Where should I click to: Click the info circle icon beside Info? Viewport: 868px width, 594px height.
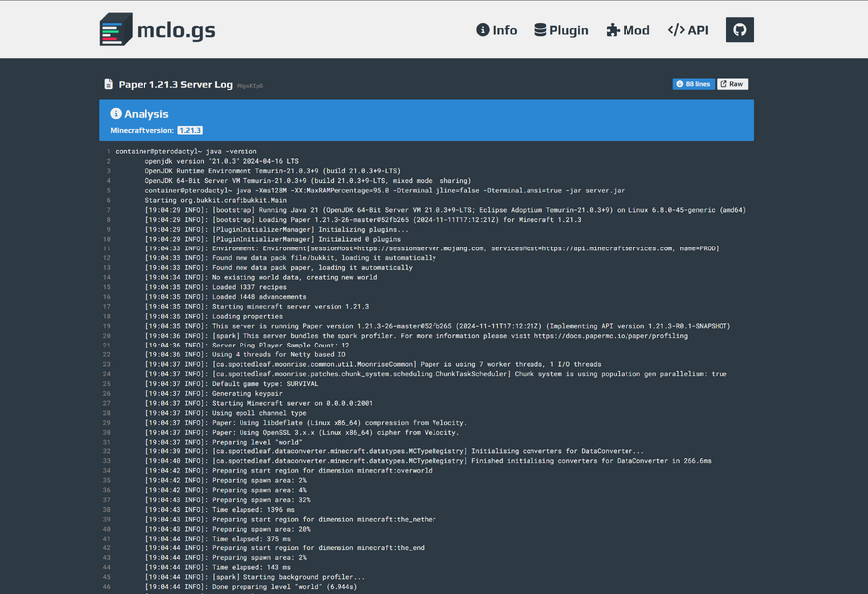click(482, 30)
